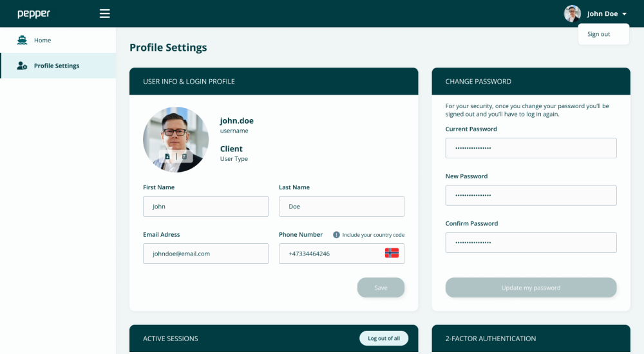Click the john.doe username text
This screenshot has width=644, height=354.
pos(236,121)
